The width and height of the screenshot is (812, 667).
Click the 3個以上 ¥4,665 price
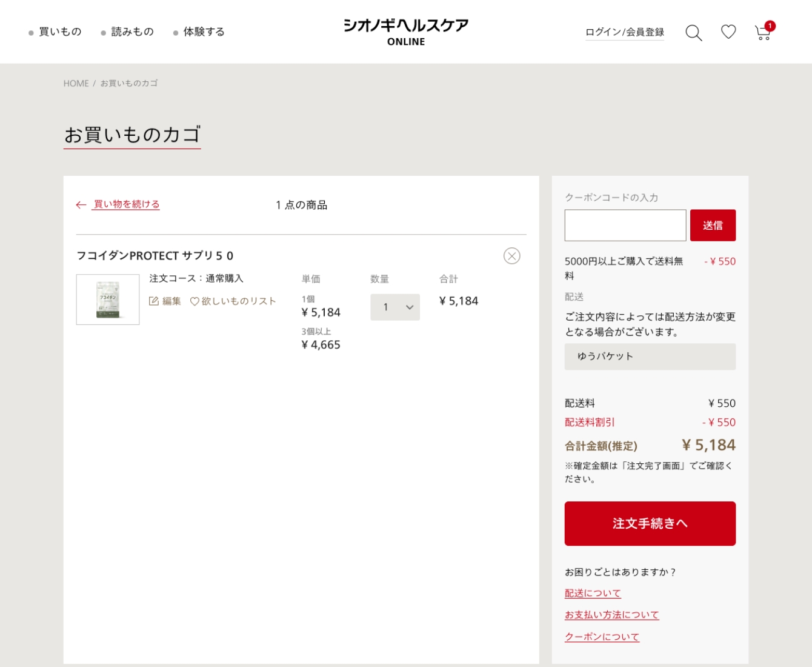click(x=321, y=339)
